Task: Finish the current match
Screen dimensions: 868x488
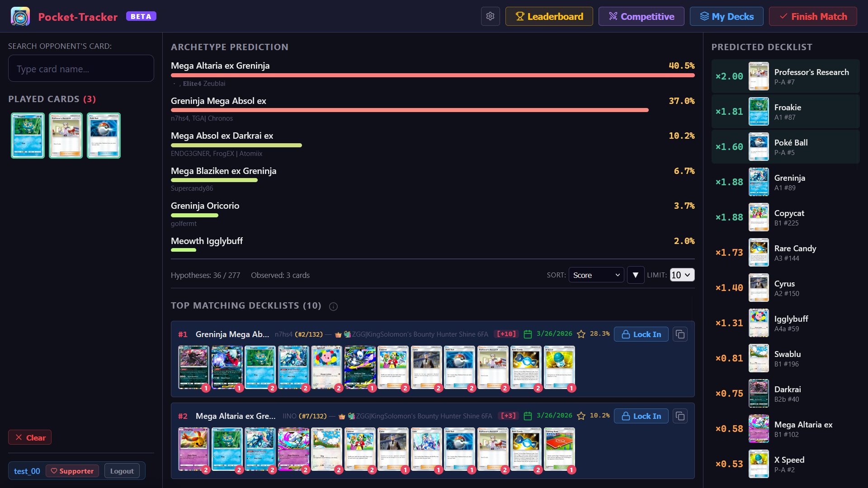Action: click(813, 16)
